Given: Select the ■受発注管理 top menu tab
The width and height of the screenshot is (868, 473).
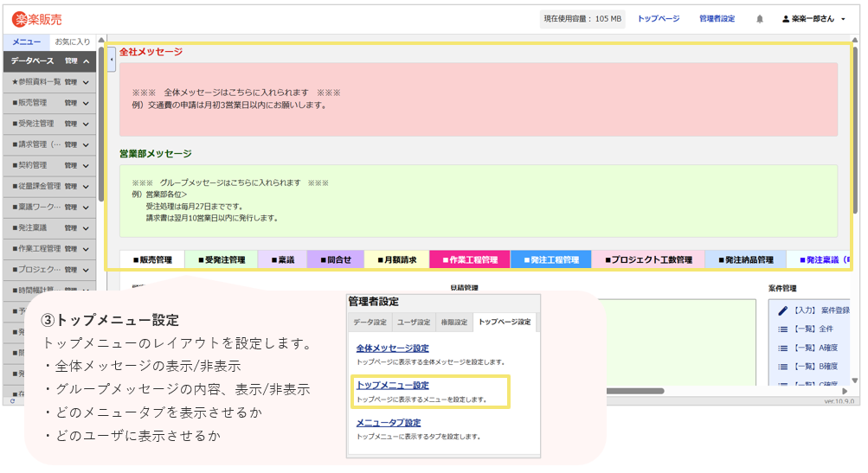Looking at the screenshot, I should (x=222, y=259).
